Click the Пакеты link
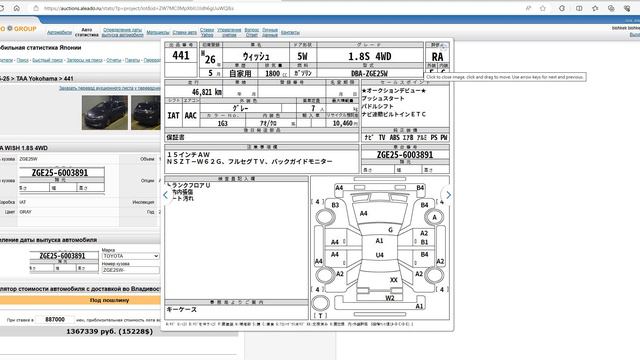Screen dimensions: 640x360 132,60
